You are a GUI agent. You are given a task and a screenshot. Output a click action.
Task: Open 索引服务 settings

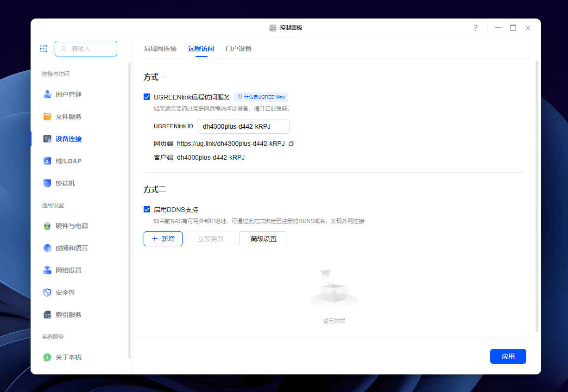click(68, 314)
